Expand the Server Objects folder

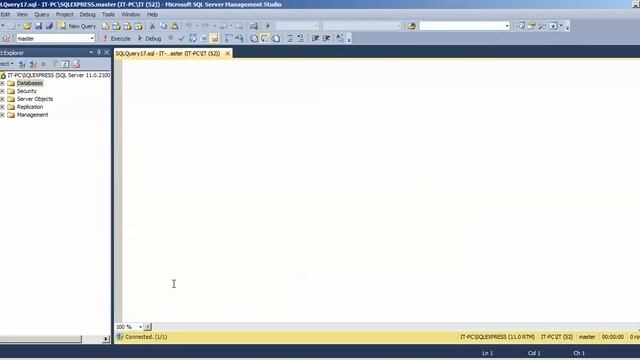2,99
